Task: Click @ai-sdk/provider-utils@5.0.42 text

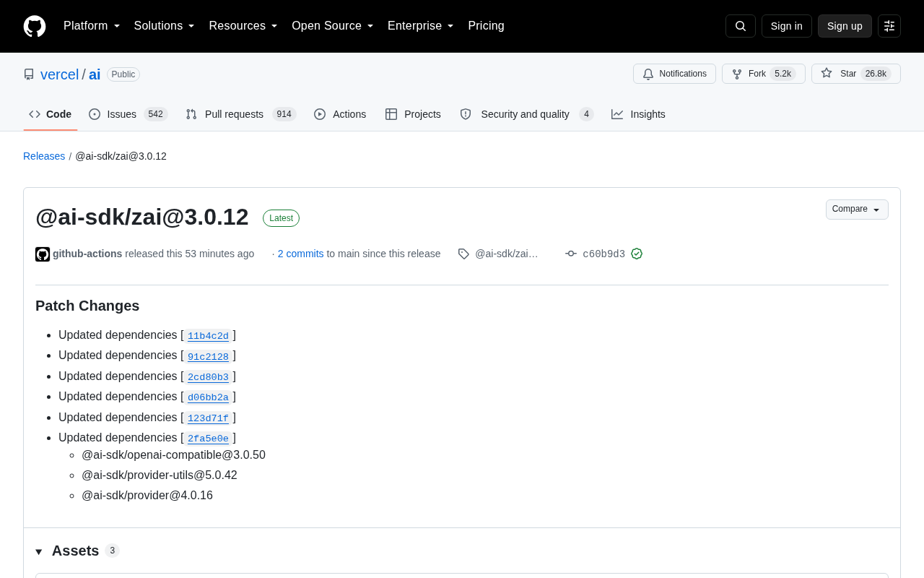Action: tap(160, 475)
